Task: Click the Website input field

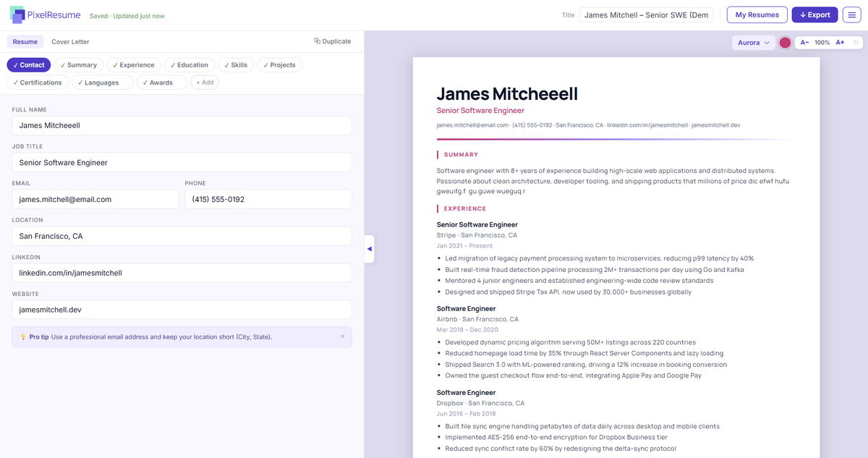Action: pos(182,310)
